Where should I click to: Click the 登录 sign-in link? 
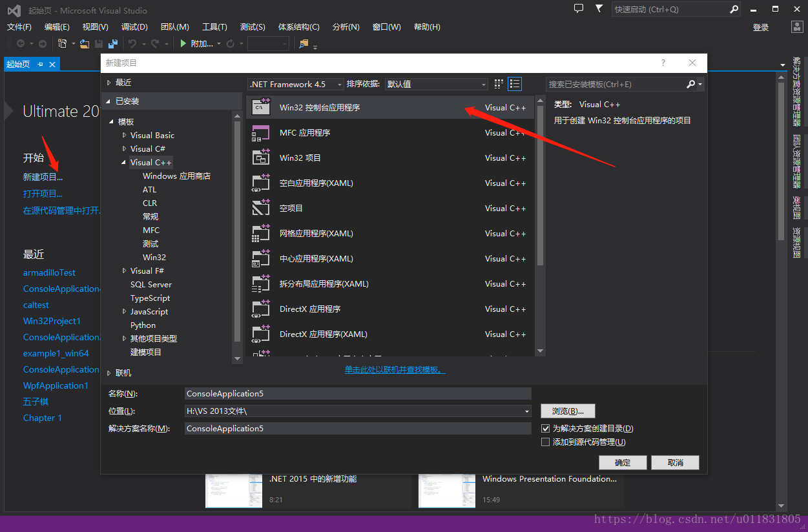(761, 28)
